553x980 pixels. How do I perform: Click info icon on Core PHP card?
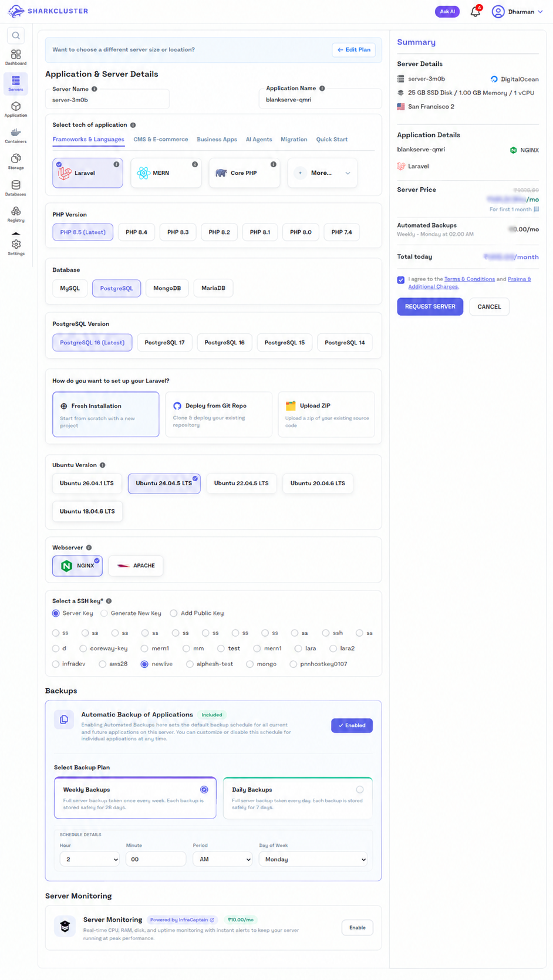pyautogui.click(x=274, y=164)
